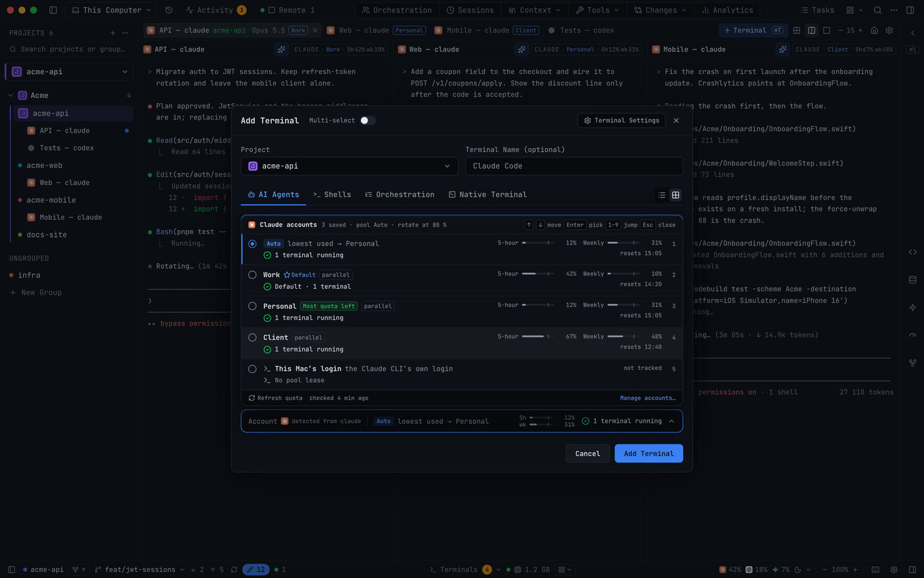Focus the Search projects or group field
This screenshot has width=924, height=578.
(69, 49)
